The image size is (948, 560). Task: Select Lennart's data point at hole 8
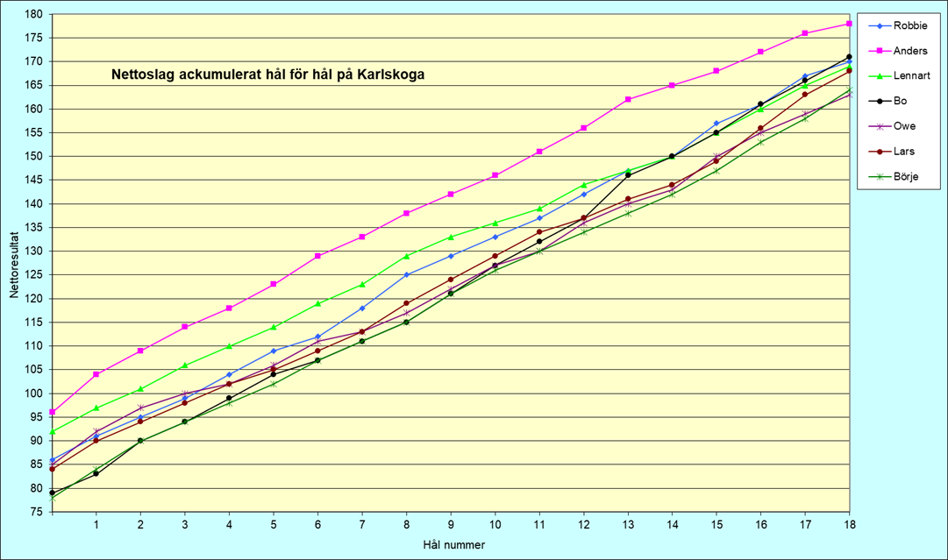coord(406,256)
